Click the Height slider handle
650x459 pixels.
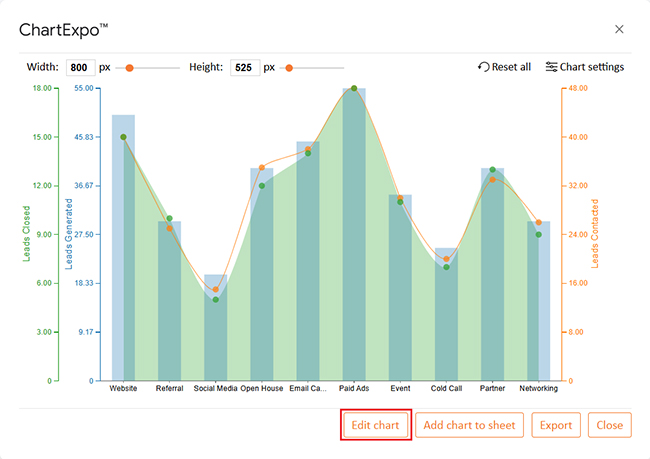click(289, 68)
